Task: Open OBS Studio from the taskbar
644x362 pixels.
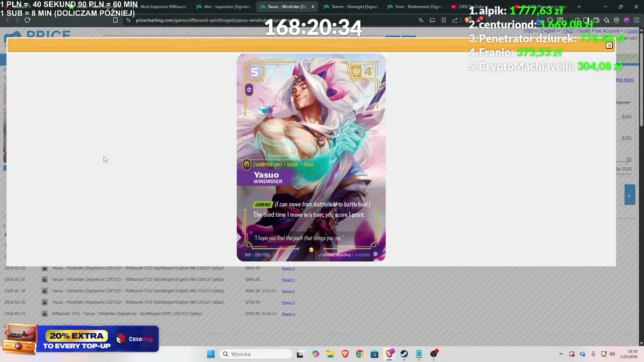Action: pos(434,354)
